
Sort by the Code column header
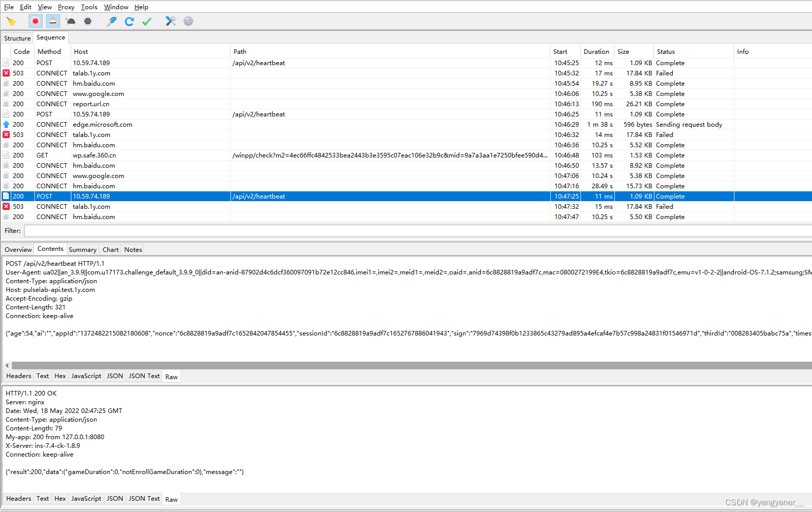click(22, 51)
